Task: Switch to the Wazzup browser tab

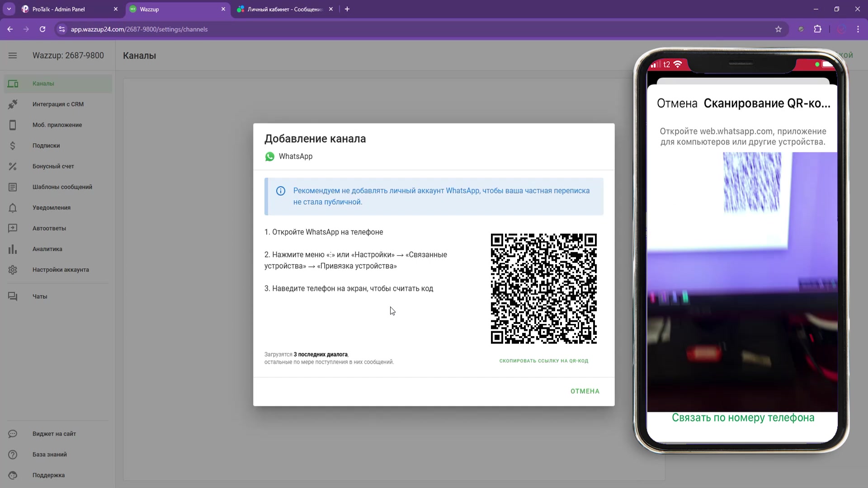Action: 178,9
